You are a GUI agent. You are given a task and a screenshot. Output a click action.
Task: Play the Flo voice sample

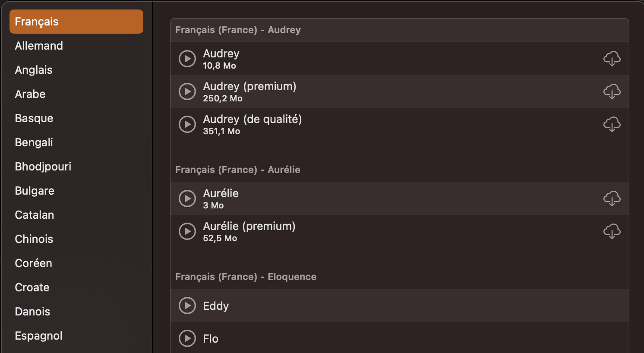[x=187, y=338]
